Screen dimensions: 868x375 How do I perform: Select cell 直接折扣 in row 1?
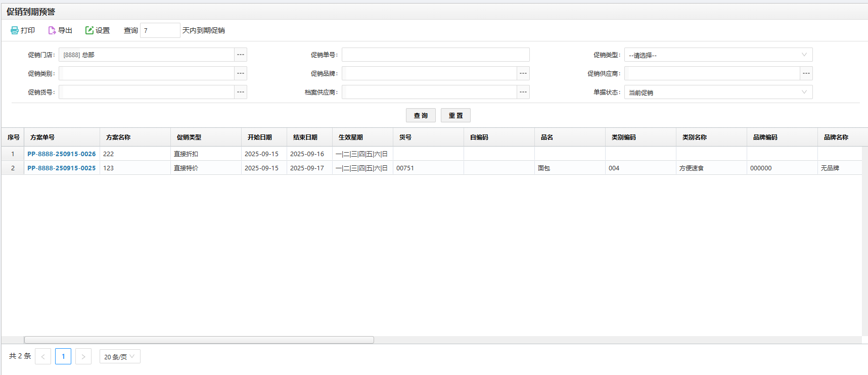[x=206, y=154]
